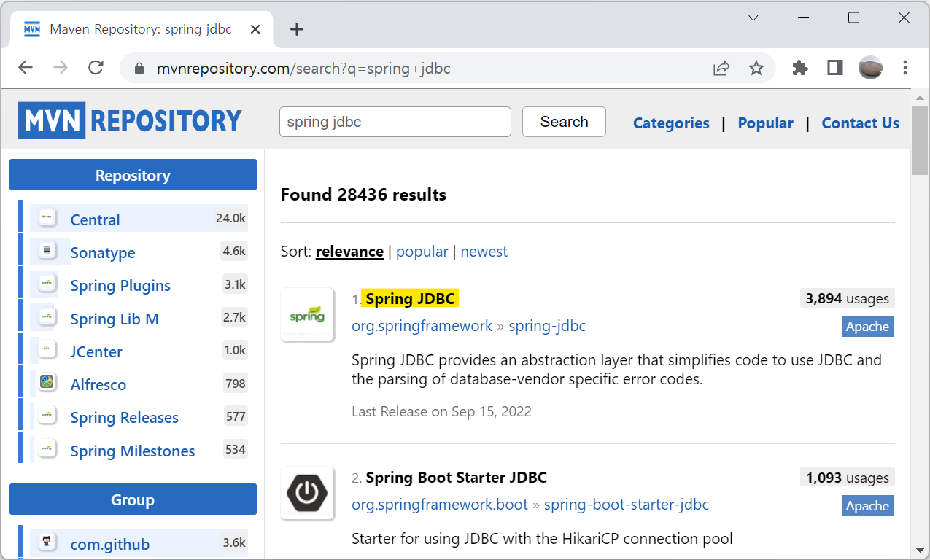Click the 1,093 usages badge
Image resolution: width=930 pixels, height=560 pixels.
pos(847,478)
